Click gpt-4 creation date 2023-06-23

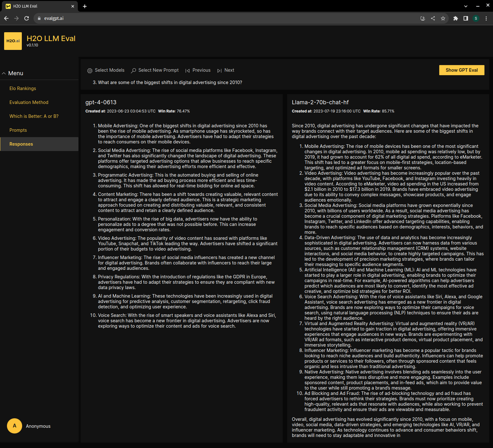pos(131,111)
